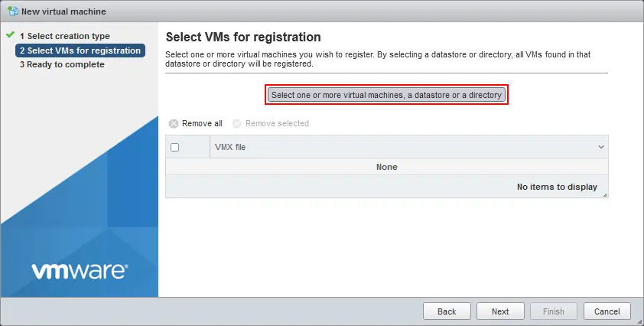Viewport: 644px width, 326px height.
Task: Select step 2 Select VMs for registration
Action: (x=80, y=51)
